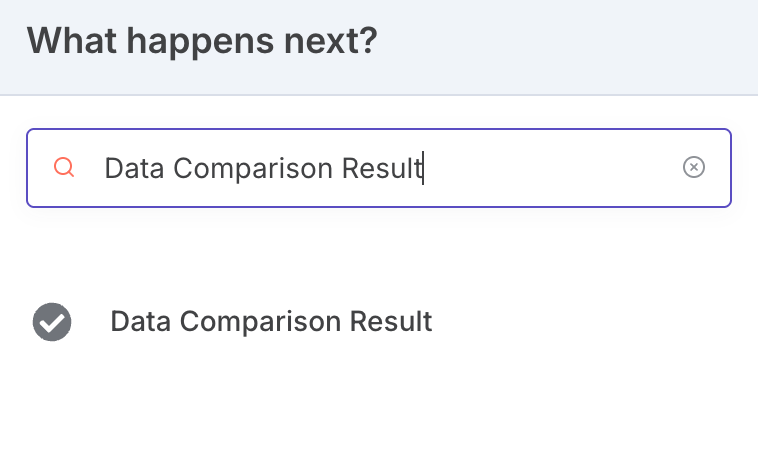The height and width of the screenshot is (466, 758).
Task: Focus the search input field
Action: (x=379, y=168)
